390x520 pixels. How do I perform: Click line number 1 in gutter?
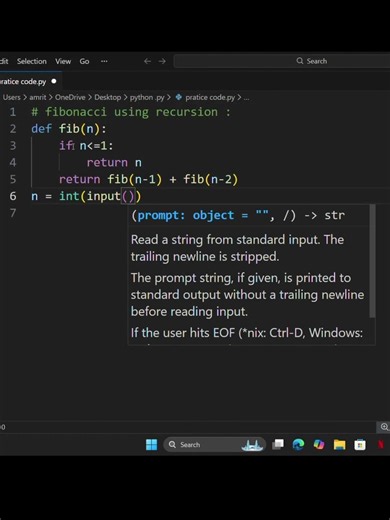tap(13, 112)
